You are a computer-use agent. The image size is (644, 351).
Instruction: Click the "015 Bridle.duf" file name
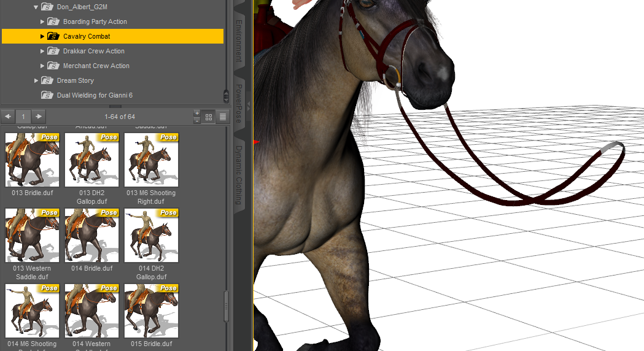[152, 344]
